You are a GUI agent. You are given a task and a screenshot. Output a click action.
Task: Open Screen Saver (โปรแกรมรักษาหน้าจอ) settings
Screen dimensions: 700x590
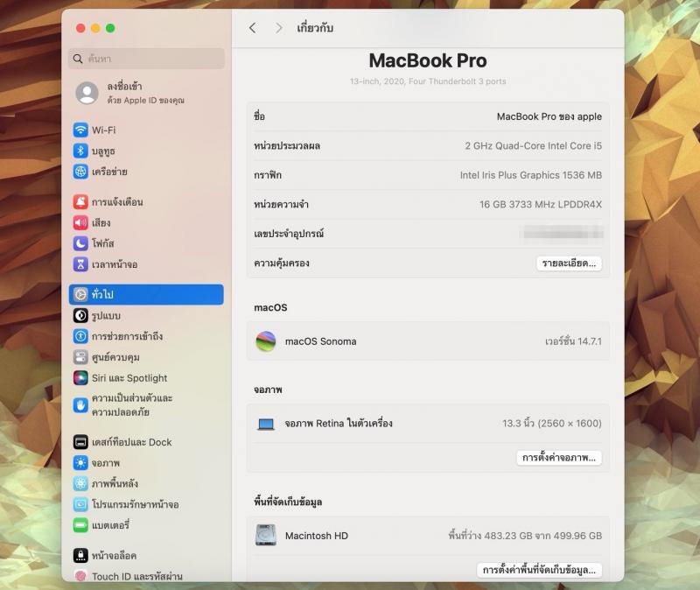click(146, 504)
